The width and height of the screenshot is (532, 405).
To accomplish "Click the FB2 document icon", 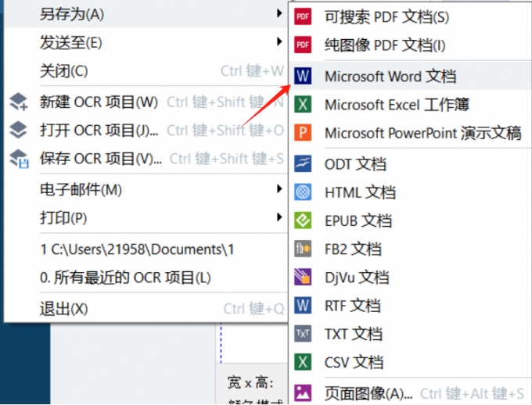I will pyautogui.click(x=303, y=249).
